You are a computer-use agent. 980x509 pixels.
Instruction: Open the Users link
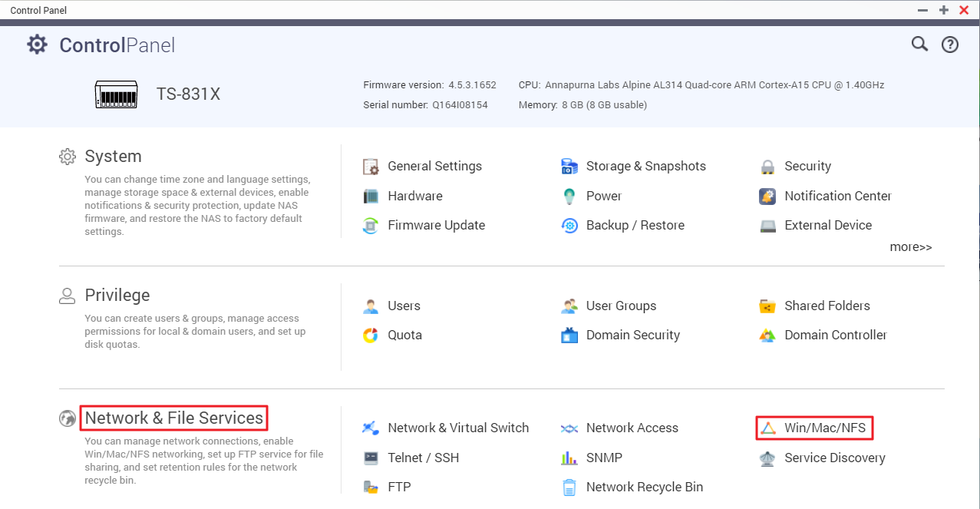[x=404, y=306]
